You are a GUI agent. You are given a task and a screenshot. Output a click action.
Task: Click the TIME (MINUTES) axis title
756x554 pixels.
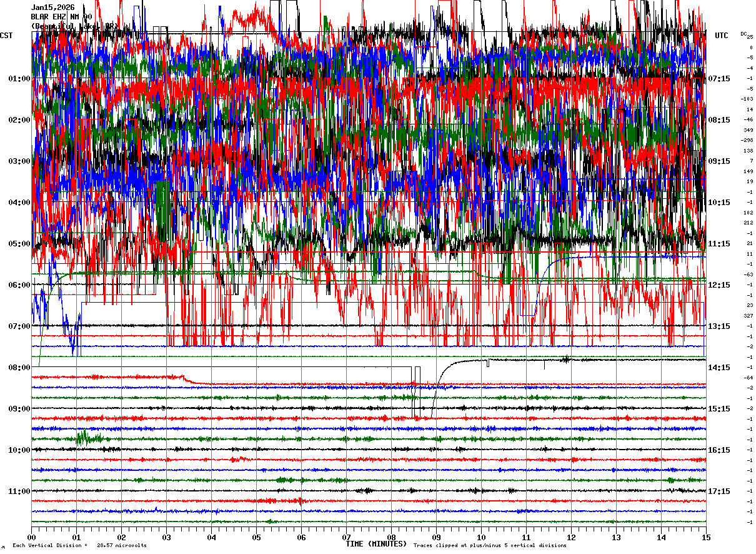(x=376, y=544)
